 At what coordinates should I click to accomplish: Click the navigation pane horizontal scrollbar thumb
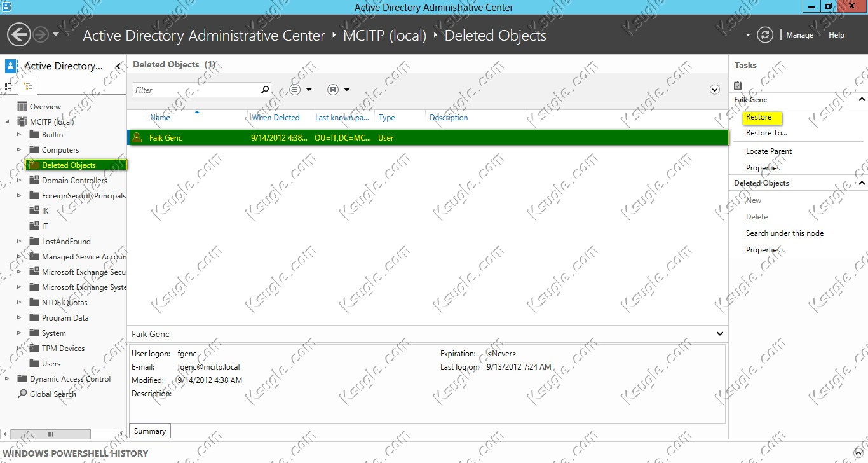click(51, 434)
